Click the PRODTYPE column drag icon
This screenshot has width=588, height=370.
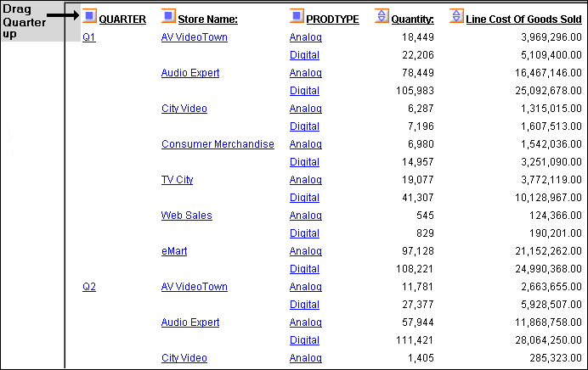[297, 16]
